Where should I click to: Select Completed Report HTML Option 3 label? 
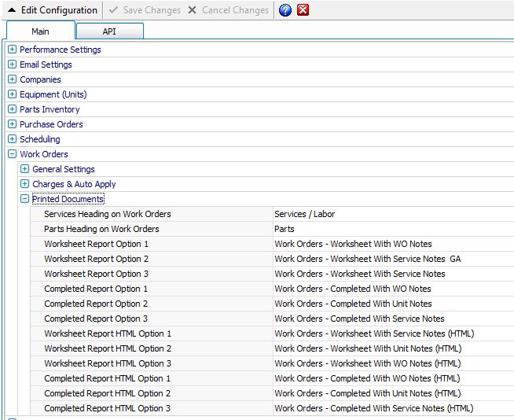(108, 408)
